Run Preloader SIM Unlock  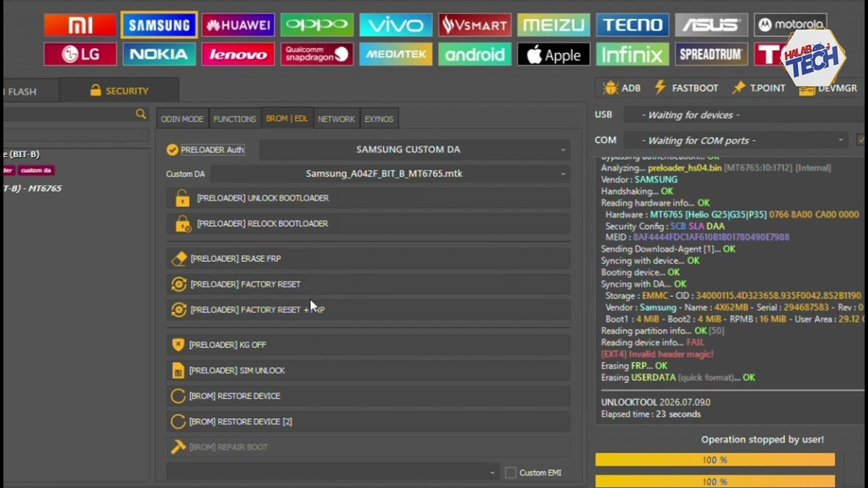pos(368,371)
